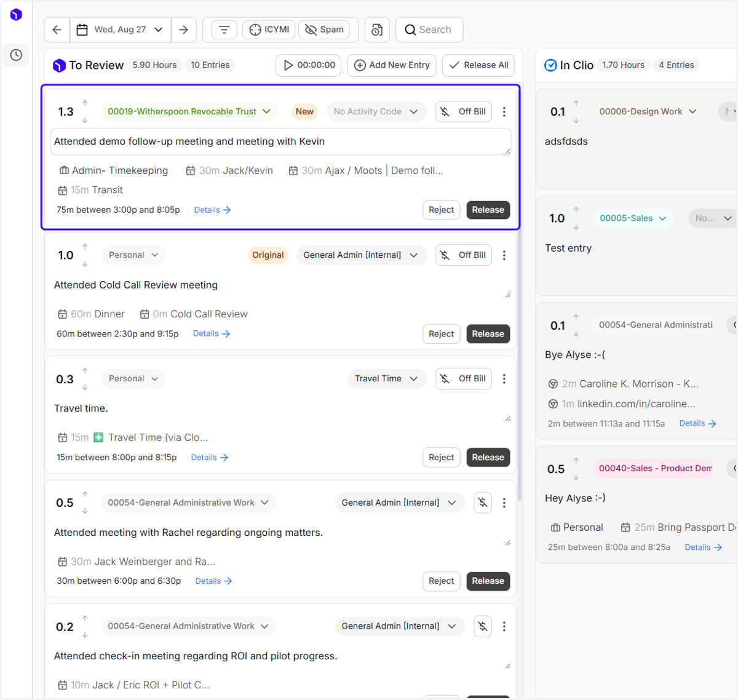Image resolution: width=738 pixels, height=700 pixels.
Task: Increase hours arrow on 1.3 entry
Action: tap(85, 103)
